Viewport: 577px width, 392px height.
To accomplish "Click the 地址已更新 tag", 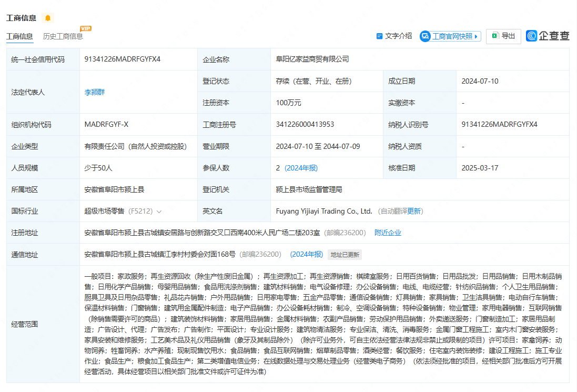I will click(x=345, y=255).
